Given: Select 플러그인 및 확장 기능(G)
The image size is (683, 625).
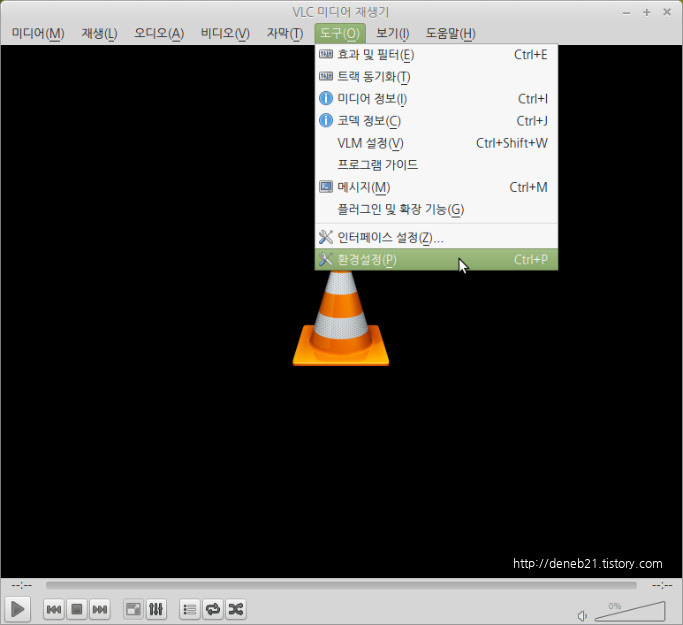Looking at the screenshot, I should (436, 209).
